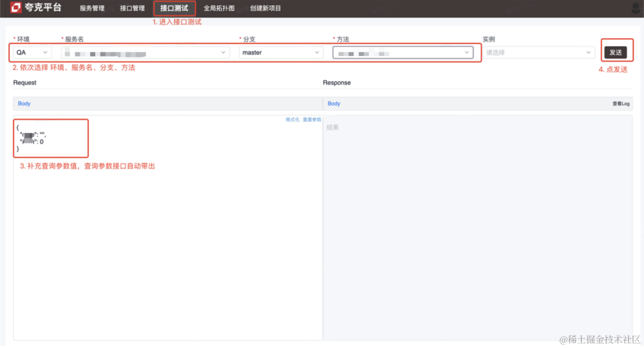Select the Response Body tab
The width and height of the screenshot is (644, 348).
coord(333,103)
